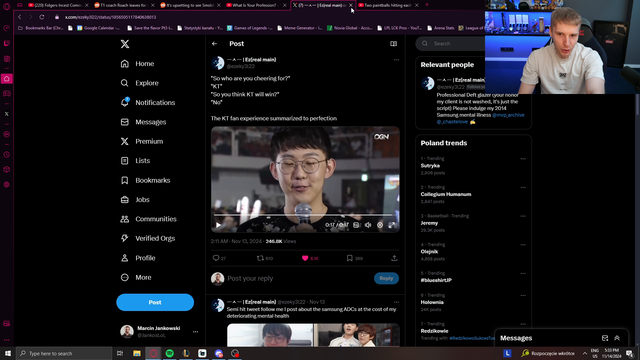The image size is (640, 360).
Task: Click the reply comment icon under post
Action: [216, 258]
